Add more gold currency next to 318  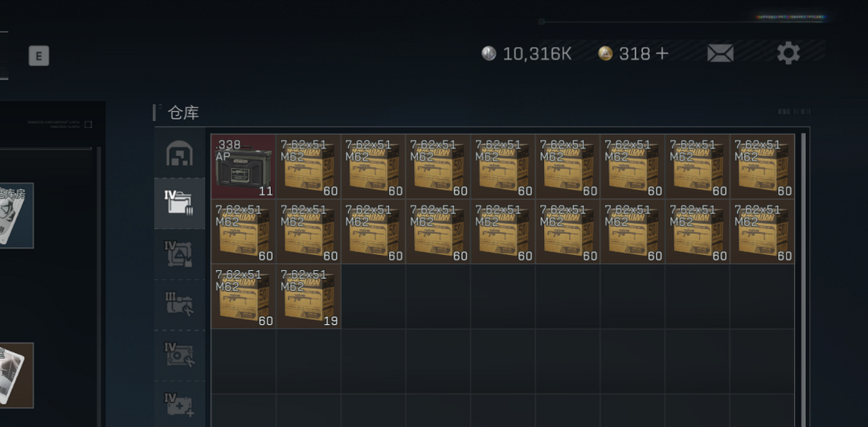coord(662,53)
